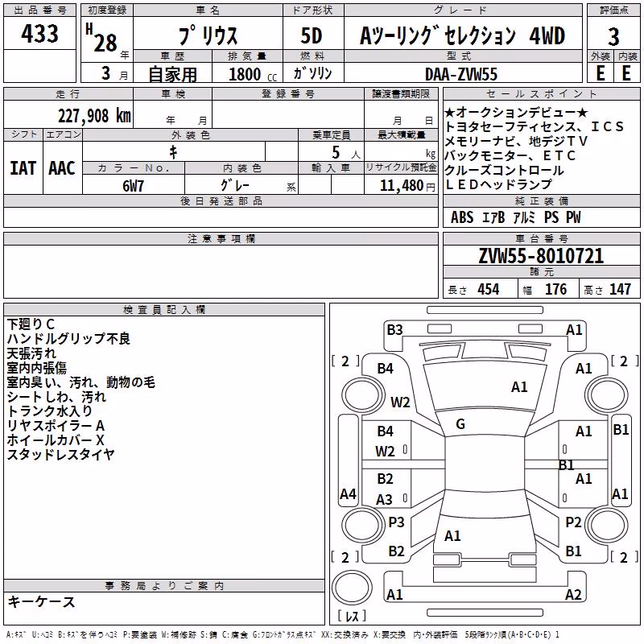This screenshot has height=644, width=644.
Task: Select the トランク水入り inspector note
Action: 50,411
